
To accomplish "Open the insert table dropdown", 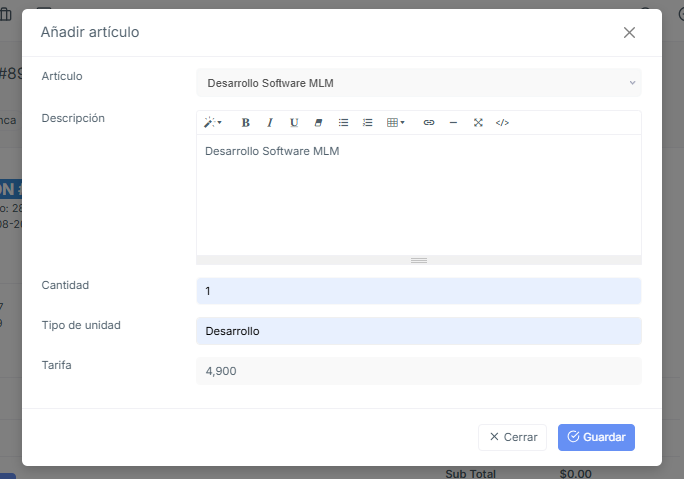I will [396, 123].
